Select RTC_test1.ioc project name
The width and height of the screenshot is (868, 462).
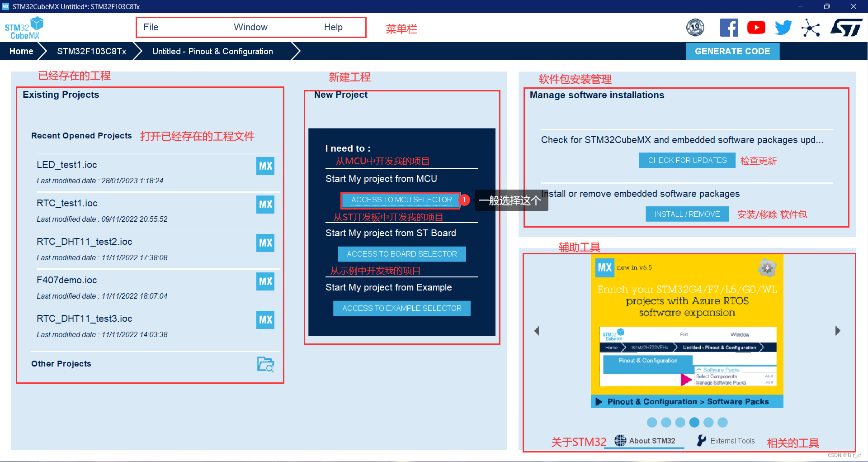point(67,203)
